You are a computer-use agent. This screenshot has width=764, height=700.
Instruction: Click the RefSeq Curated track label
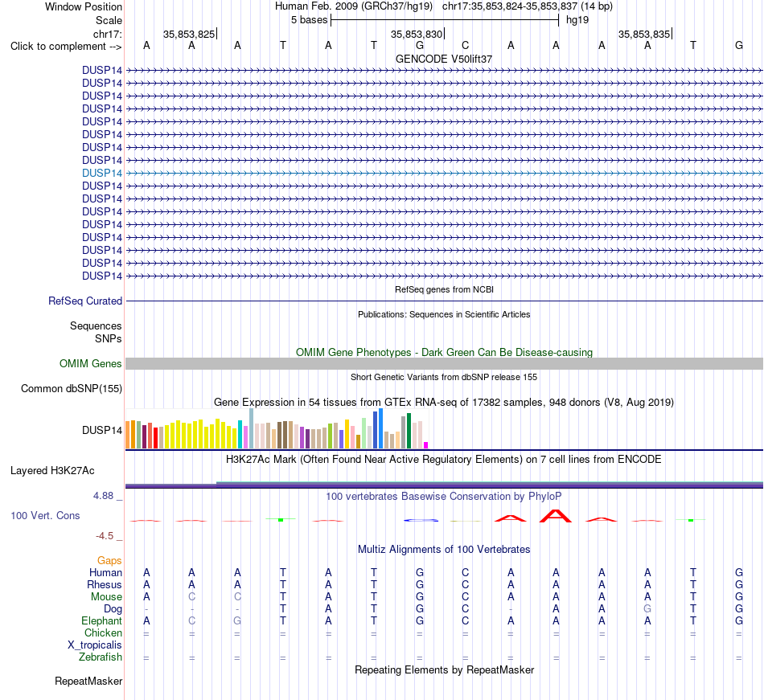[84, 301]
